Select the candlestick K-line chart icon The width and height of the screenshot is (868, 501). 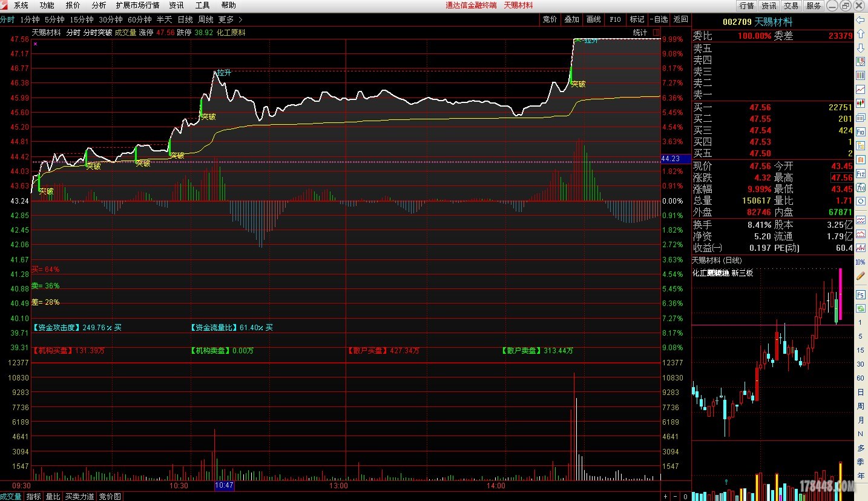coord(860,104)
